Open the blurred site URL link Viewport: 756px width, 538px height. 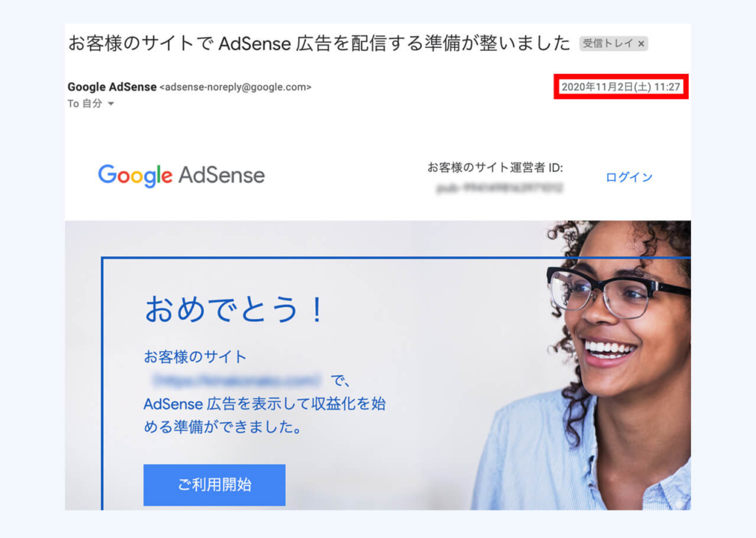tap(236, 380)
